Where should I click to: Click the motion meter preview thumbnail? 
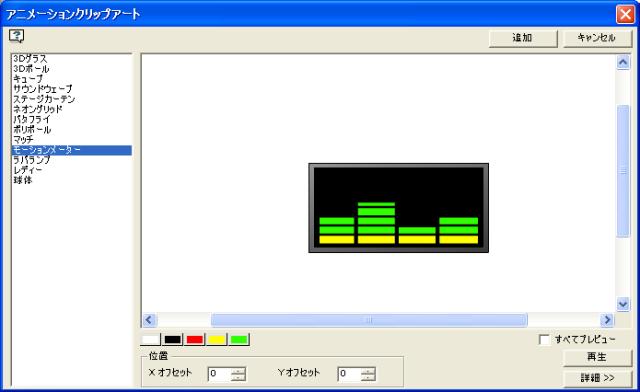click(398, 208)
